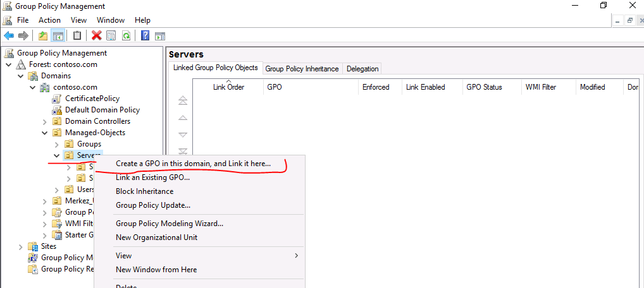Click the Domain Controllers OU folder icon

tap(57, 121)
